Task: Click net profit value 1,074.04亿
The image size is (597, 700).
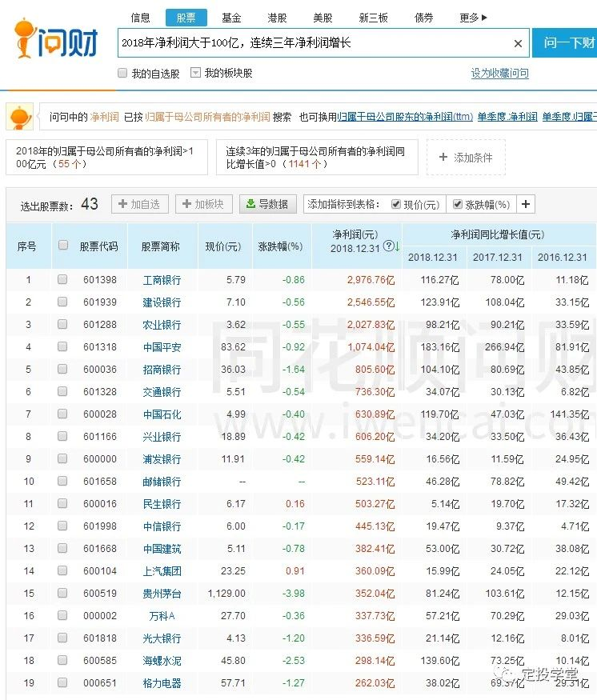Action: (371, 347)
